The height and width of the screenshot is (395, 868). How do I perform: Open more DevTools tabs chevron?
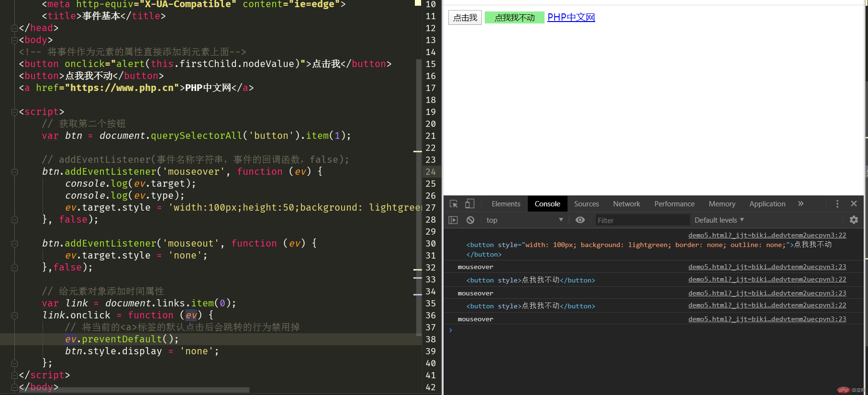(x=801, y=204)
